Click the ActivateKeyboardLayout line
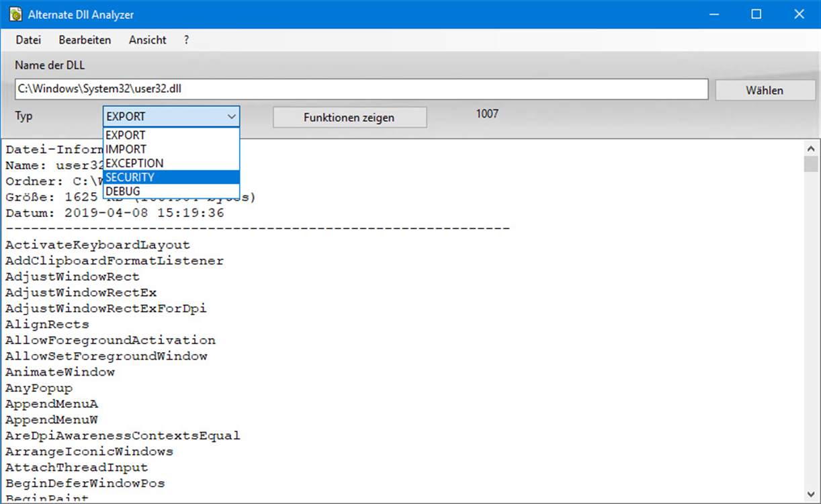 point(98,245)
